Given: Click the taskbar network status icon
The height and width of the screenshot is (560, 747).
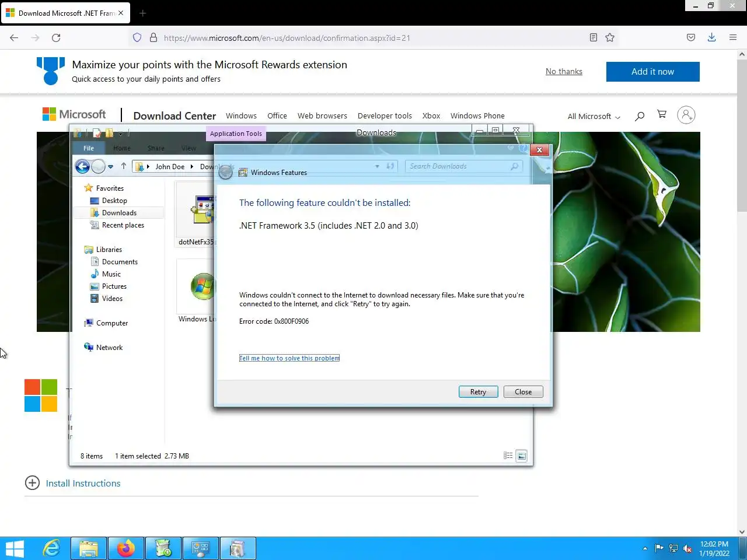Looking at the screenshot, I should point(673,548).
